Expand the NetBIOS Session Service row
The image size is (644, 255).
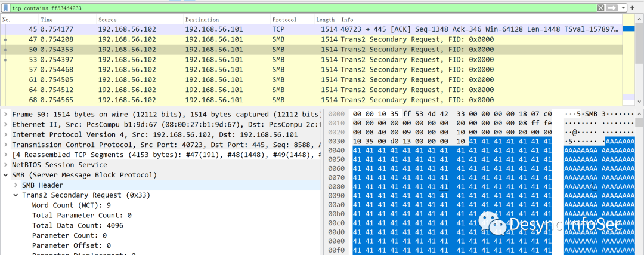pos(5,164)
